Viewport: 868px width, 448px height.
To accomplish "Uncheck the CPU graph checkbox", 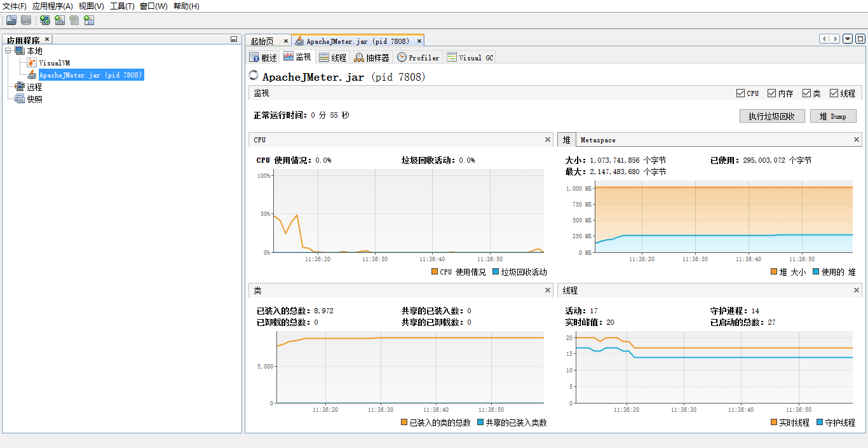I will click(740, 93).
